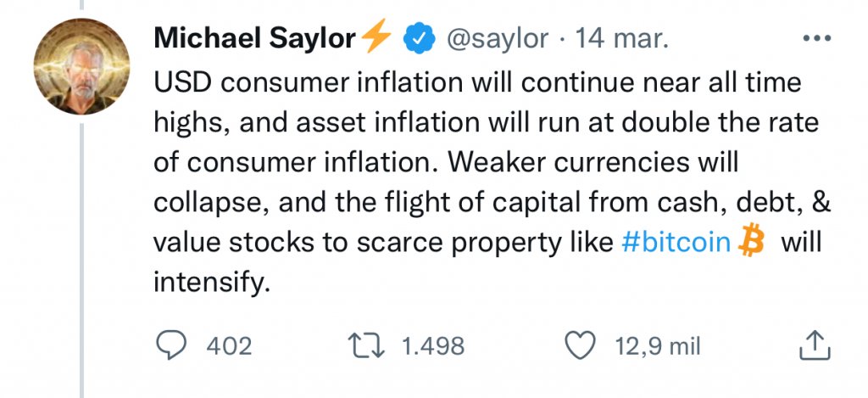Click the lightning bolt emoji beside the name
This screenshot has width=868, height=398.
point(376,37)
